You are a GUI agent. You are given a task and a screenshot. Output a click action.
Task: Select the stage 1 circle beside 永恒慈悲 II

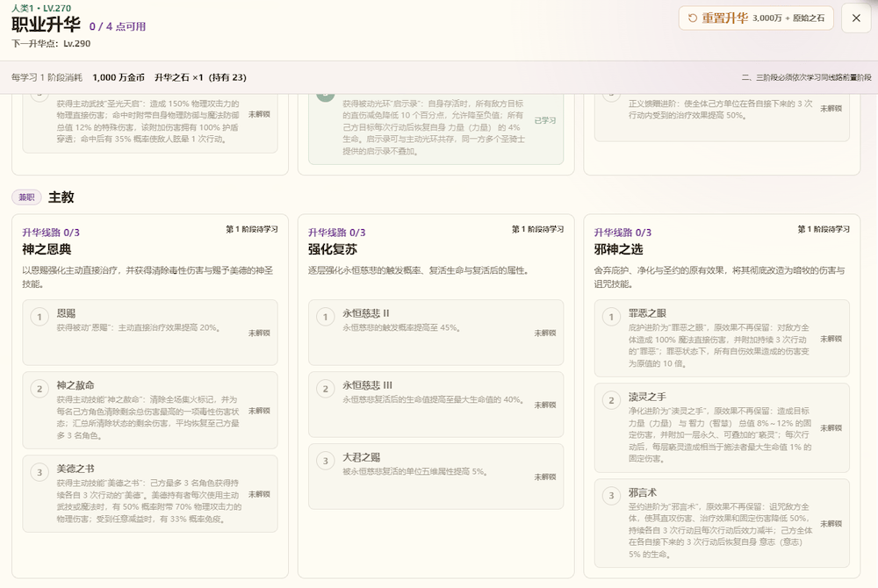tap(326, 317)
